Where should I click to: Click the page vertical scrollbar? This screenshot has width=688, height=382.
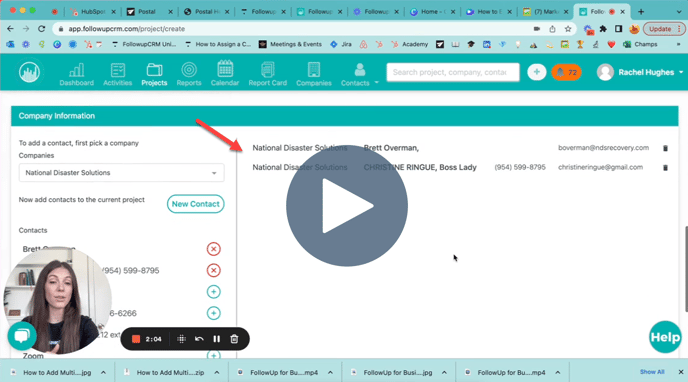(686, 269)
